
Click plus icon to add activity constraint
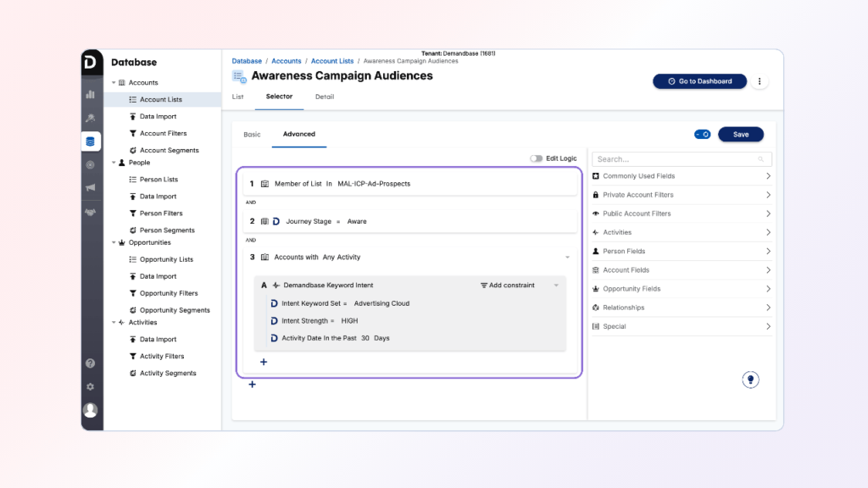click(x=264, y=362)
